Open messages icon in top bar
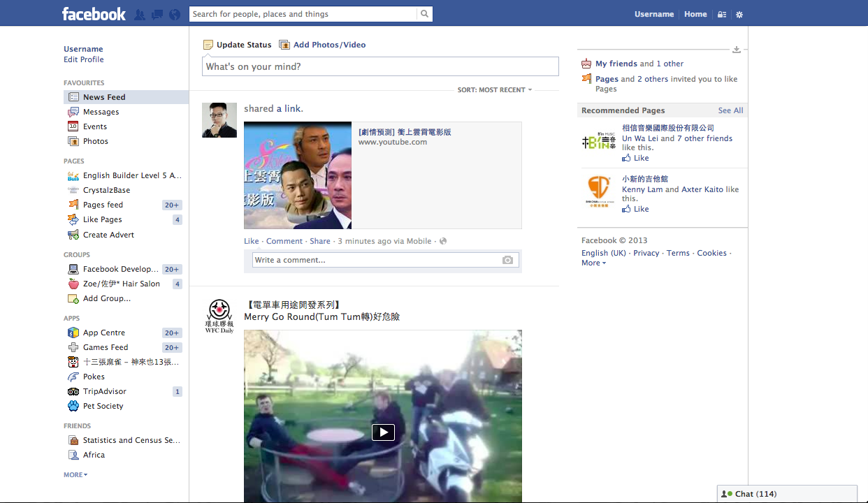Screen dimensions: 868x503 point(157,14)
